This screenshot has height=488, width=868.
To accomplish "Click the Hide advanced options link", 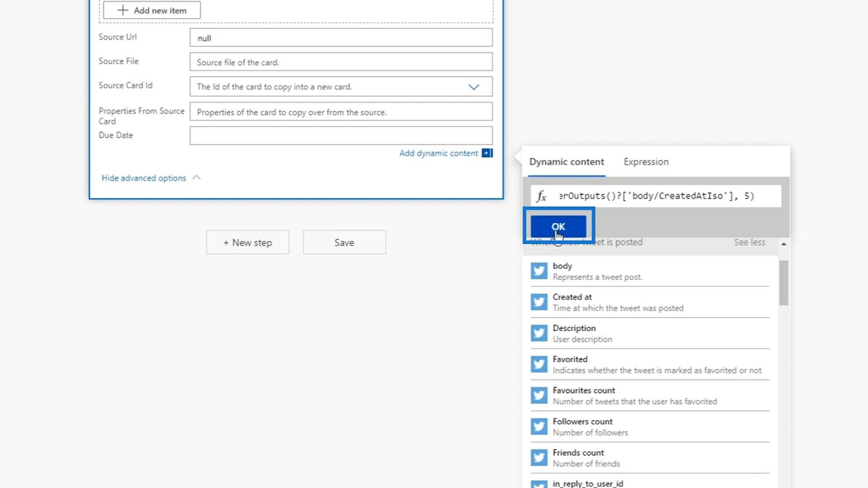I will click(144, 178).
